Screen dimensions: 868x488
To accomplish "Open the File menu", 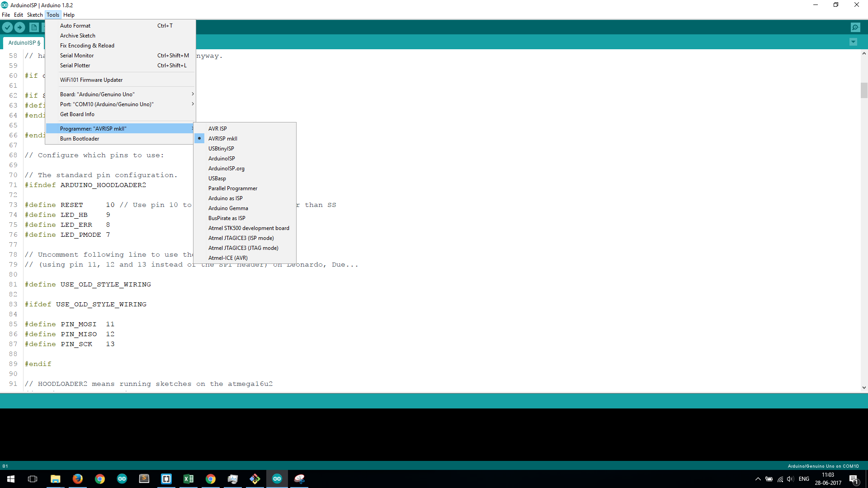I will [6, 15].
